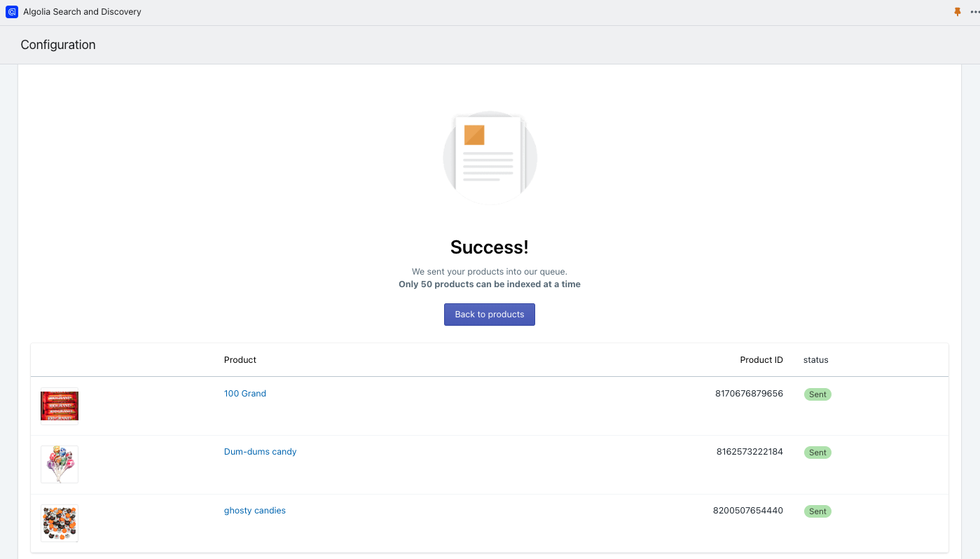Click the Configuration page heading
Screen dimensions: 980x559
[x=58, y=45]
